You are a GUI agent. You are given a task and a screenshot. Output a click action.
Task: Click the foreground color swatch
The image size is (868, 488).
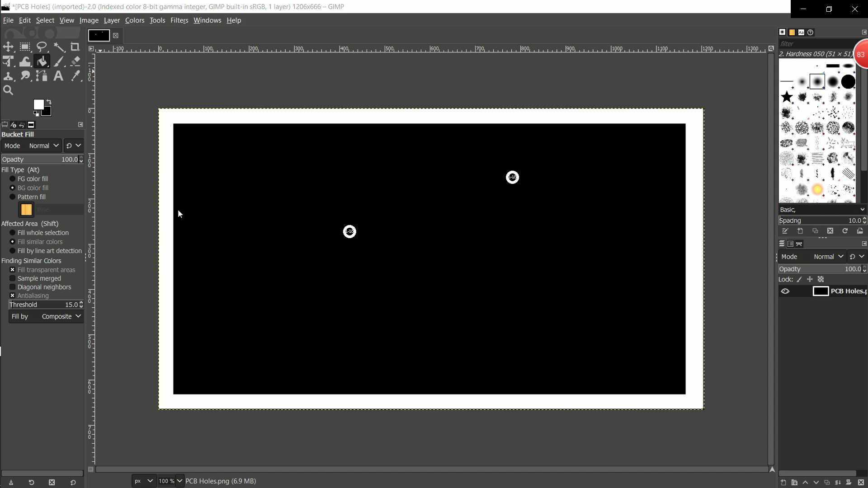pyautogui.click(x=39, y=105)
